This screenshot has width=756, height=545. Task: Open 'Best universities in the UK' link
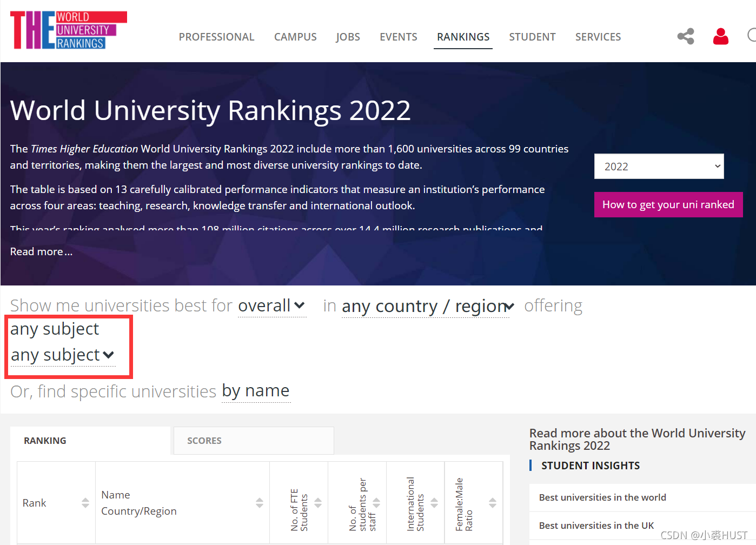[x=596, y=526]
